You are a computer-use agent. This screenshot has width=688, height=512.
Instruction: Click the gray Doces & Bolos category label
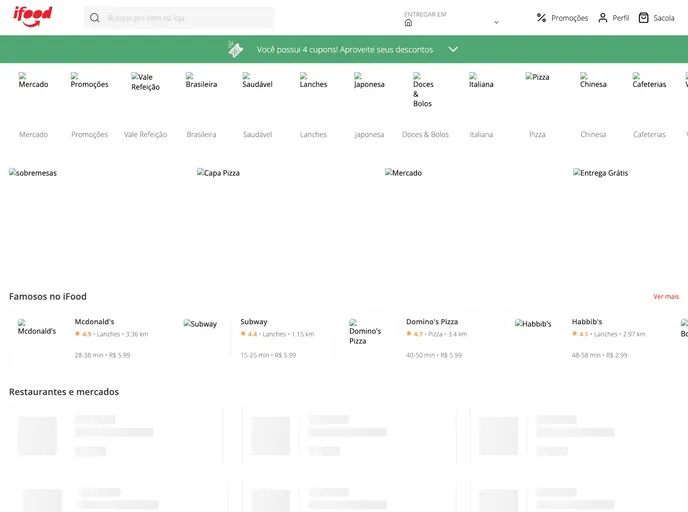click(425, 134)
